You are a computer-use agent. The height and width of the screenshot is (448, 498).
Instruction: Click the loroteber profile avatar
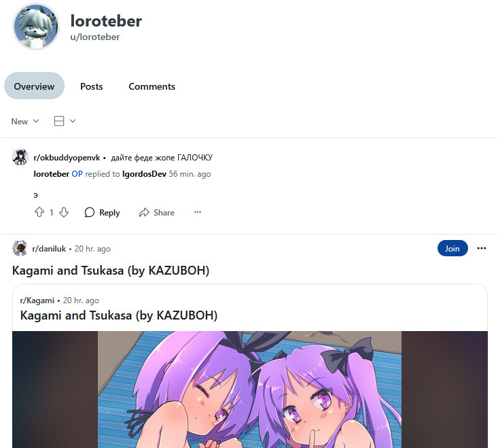coord(36,27)
